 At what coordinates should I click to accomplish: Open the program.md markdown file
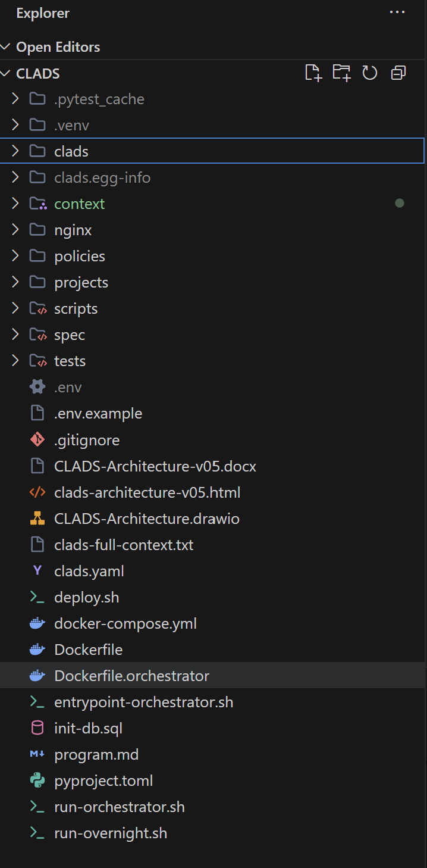pyautogui.click(x=96, y=754)
